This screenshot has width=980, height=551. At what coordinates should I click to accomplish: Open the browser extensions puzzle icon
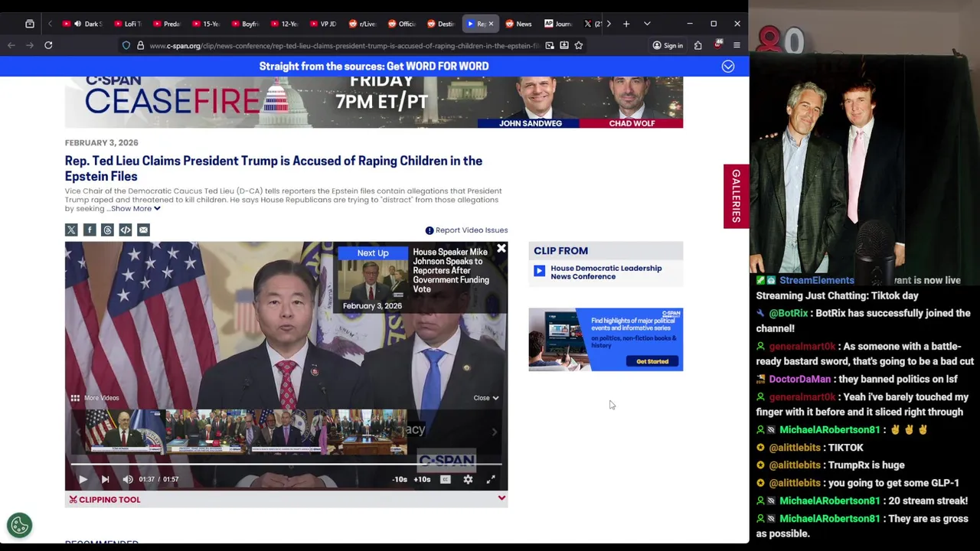(697, 45)
